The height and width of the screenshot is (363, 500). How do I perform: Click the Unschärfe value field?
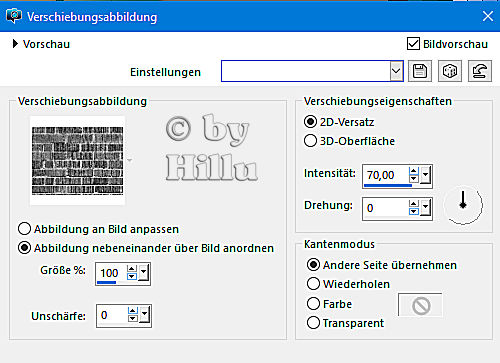(112, 315)
